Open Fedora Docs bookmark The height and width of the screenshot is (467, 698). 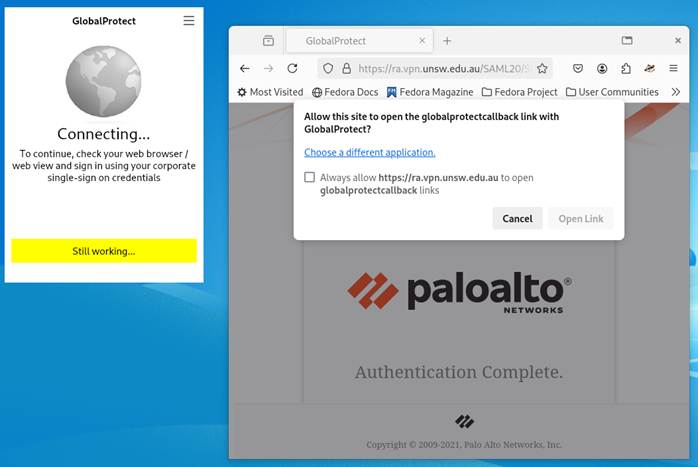click(345, 92)
